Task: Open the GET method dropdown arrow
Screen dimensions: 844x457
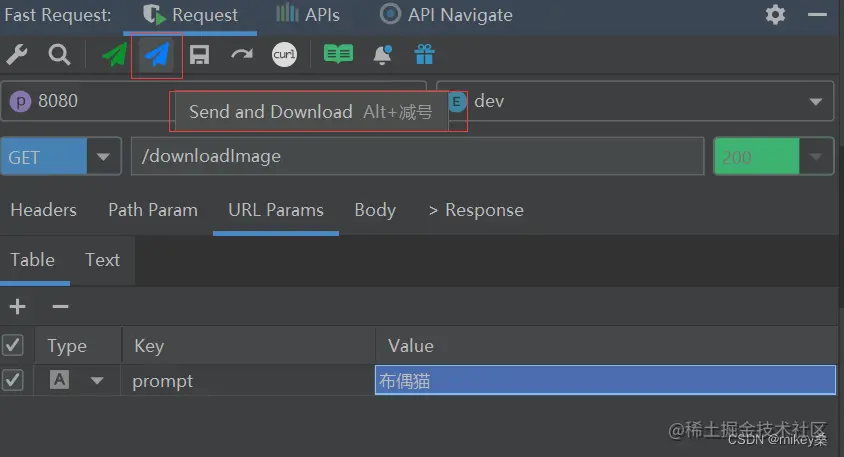Action: tap(103, 157)
